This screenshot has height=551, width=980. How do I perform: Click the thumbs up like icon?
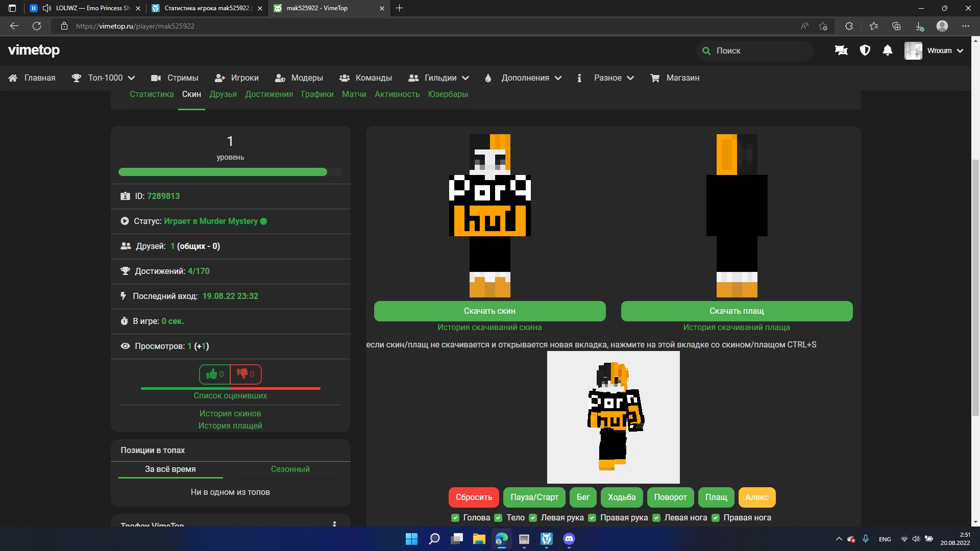[x=211, y=374]
